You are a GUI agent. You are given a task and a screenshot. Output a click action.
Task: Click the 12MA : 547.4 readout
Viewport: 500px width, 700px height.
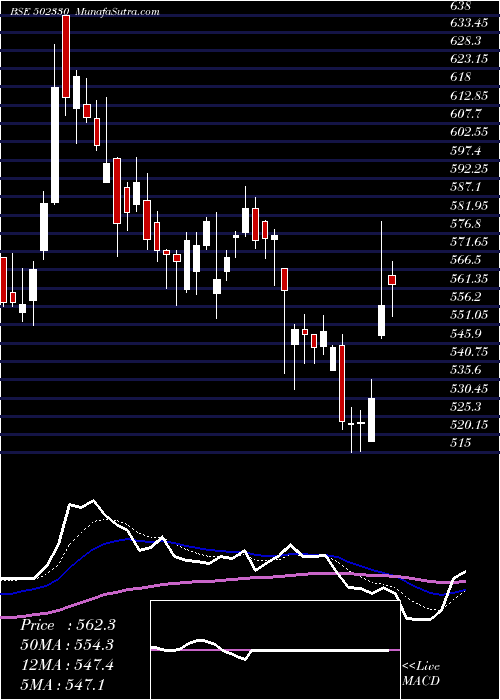[x=67, y=664]
